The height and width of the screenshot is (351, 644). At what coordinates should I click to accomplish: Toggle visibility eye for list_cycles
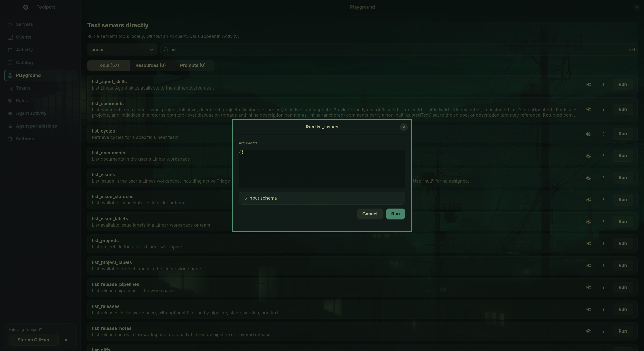click(x=589, y=134)
